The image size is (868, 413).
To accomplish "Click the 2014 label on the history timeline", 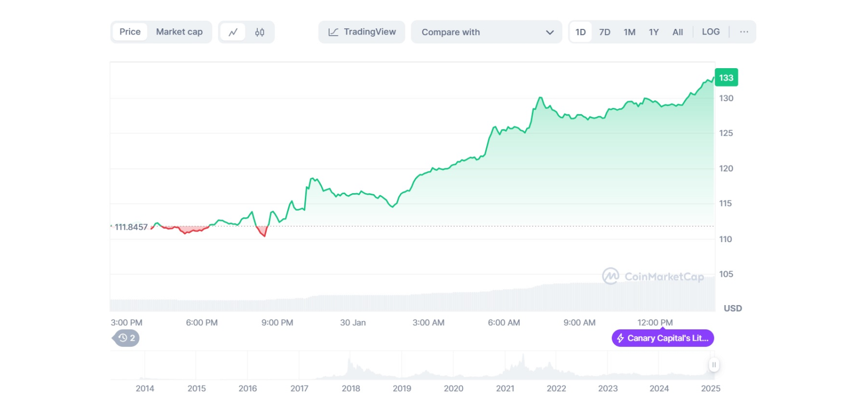I will point(145,388).
